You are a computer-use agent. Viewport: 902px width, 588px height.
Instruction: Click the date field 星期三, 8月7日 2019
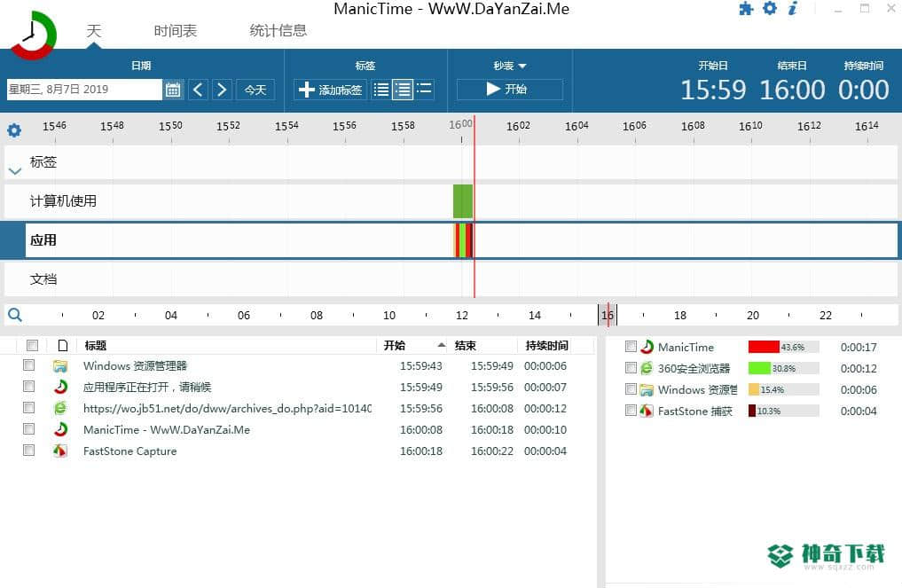(84, 90)
